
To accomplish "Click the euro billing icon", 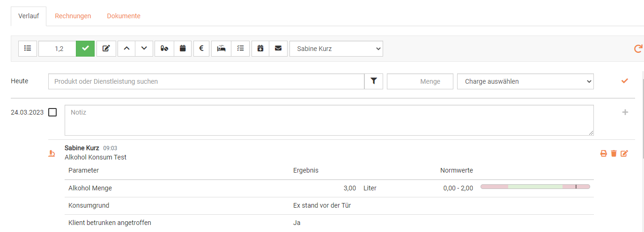I will (201, 48).
